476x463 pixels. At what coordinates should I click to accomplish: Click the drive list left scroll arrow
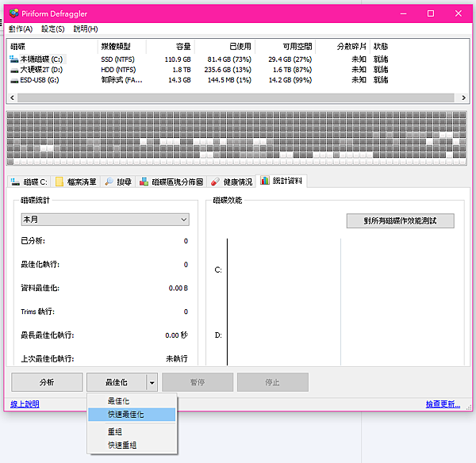click(12, 98)
